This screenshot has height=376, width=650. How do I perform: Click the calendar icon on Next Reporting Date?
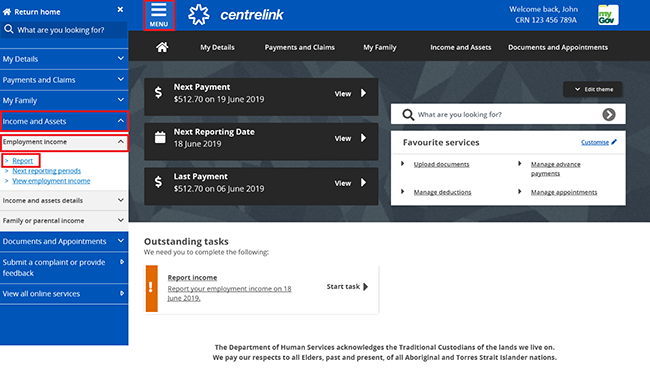160,137
